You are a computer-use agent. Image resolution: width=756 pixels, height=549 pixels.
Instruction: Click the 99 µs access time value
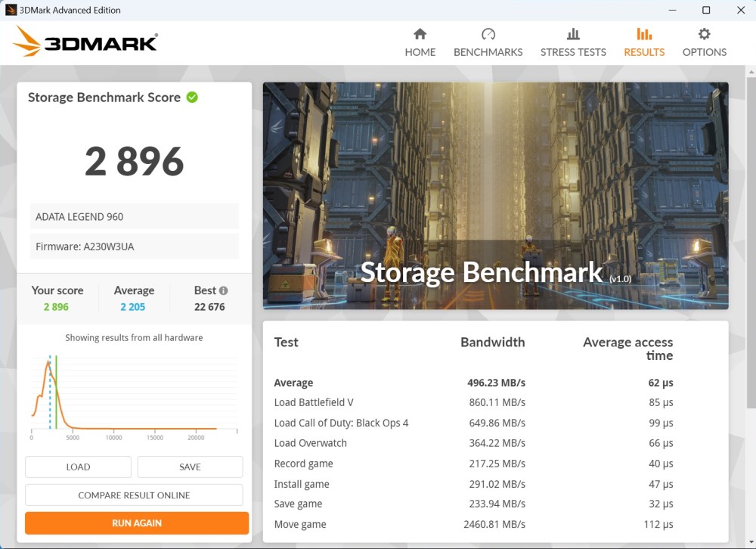click(x=661, y=423)
